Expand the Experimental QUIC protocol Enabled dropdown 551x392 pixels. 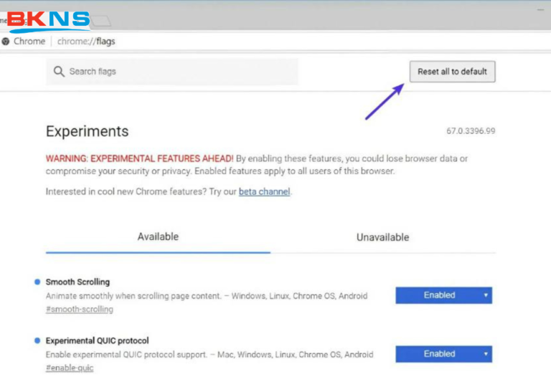443,354
